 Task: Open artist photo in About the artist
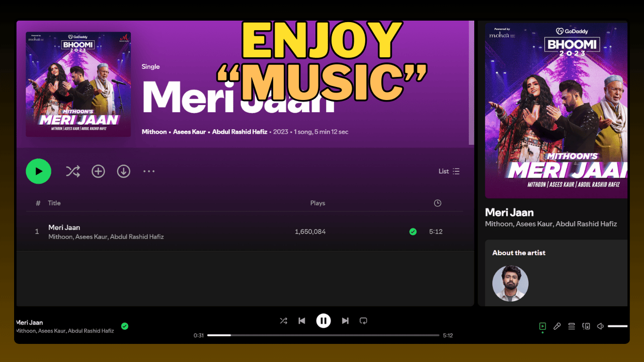pyautogui.click(x=510, y=284)
